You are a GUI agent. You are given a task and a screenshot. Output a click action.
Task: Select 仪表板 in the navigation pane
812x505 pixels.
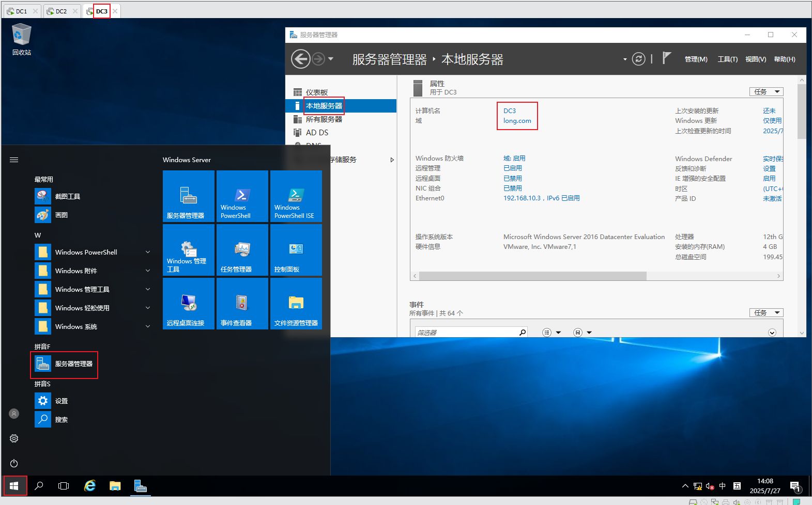pyautogui.click(x=341, y=92)
